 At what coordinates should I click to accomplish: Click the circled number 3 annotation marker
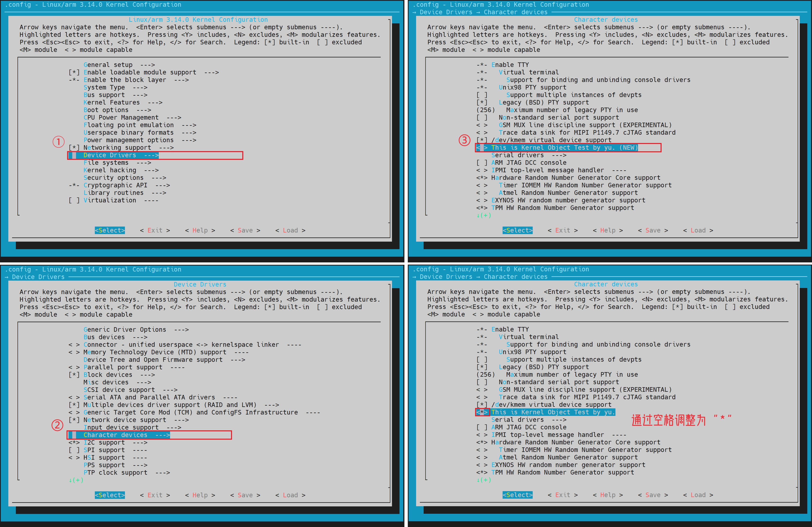[464, 140]
